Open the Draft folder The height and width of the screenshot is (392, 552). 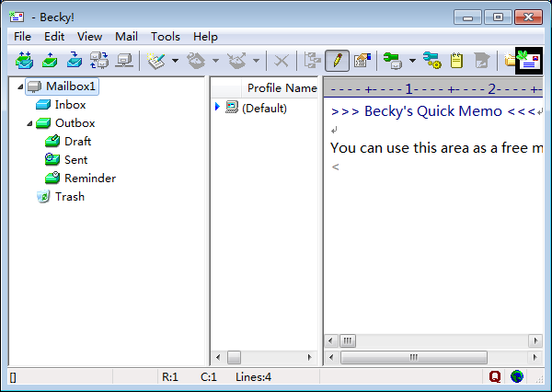click(x=78, y=142)
